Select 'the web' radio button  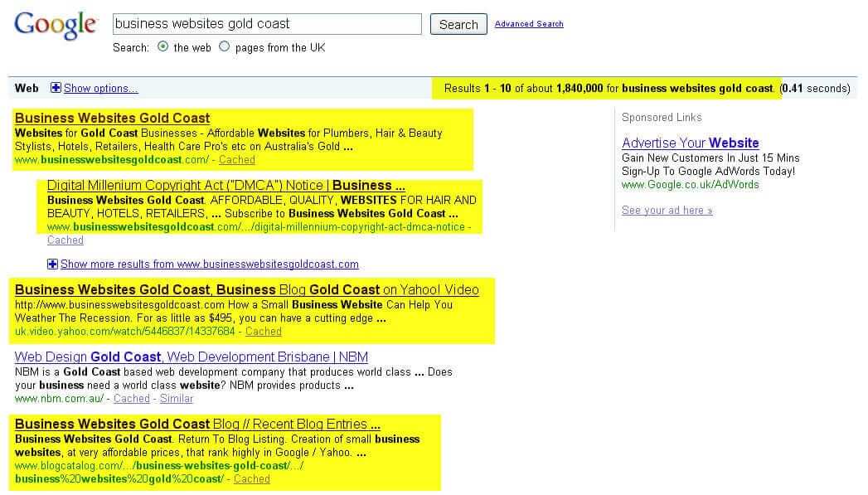pos(162,46)
